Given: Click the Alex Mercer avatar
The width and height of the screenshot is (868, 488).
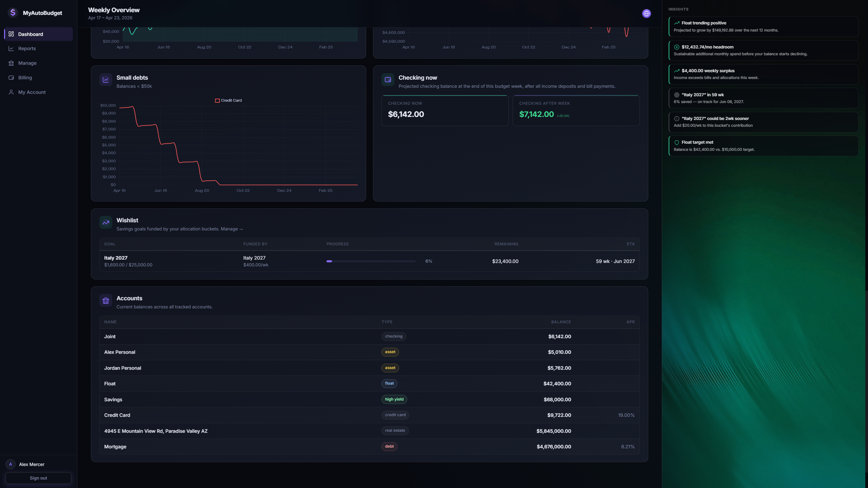Looking at the screenshot, I should [x=11, y=464].
